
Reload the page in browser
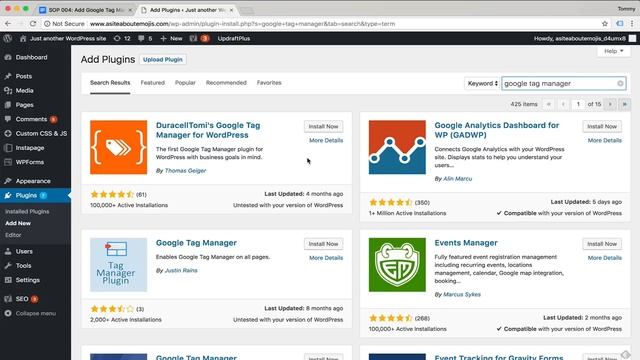click(33, 24)
